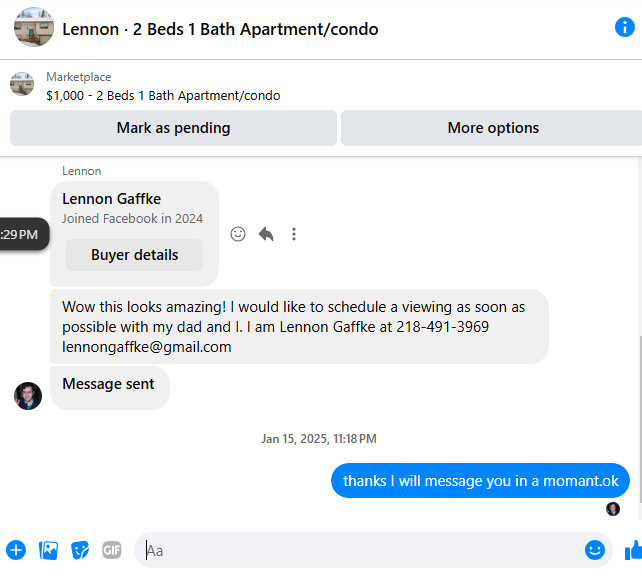Send a thumbs-up like
Image resolution: width=642 pixels, height=579 pixels.
pos(633,550)
